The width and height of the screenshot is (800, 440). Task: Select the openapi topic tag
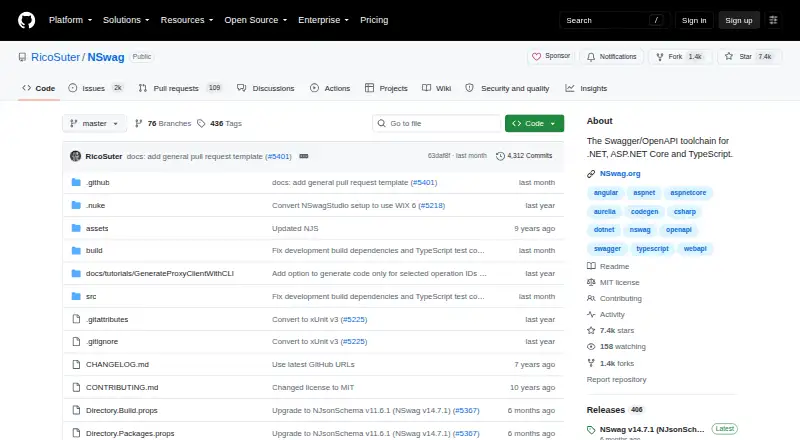[x=678, y=230]
